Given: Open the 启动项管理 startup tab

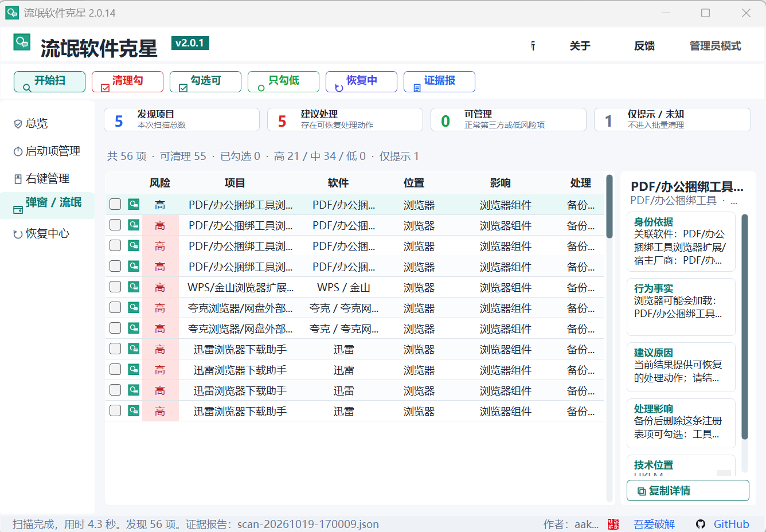Looking at the screenshot, I should tap(48, 151).
